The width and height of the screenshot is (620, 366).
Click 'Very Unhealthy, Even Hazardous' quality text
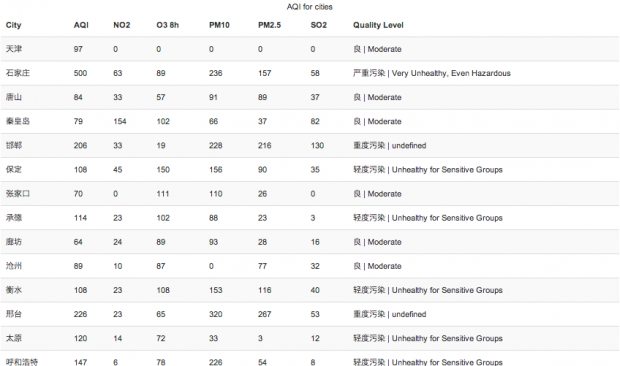451,73
